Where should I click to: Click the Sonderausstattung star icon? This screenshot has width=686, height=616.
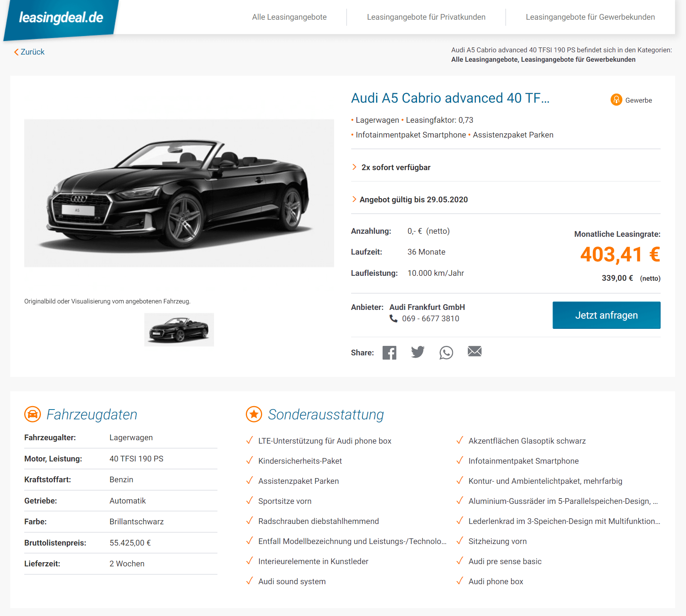click(x=254, y=414)
